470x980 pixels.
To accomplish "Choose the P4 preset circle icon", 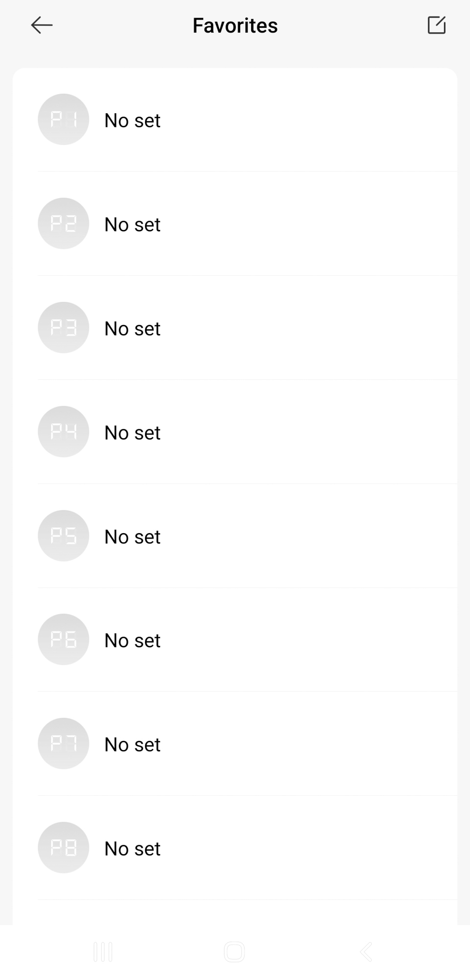I will [63, 432].
